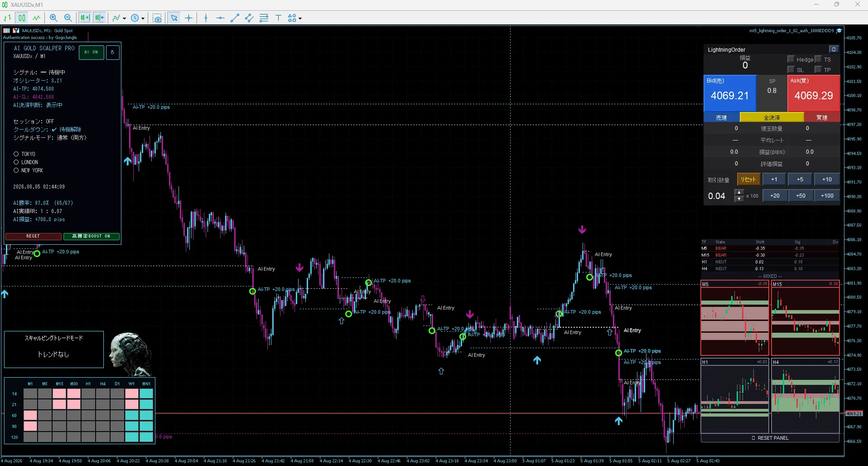Select the trendline drawing tool
Image resolution: width=868 pixels, height=466 pixels.
click(x=235, y=18)
